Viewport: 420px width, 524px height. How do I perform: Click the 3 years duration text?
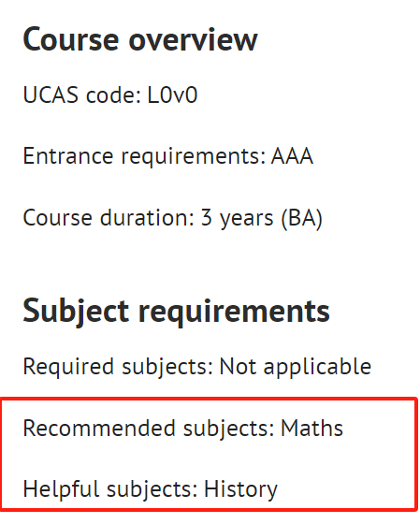point(238,219)
